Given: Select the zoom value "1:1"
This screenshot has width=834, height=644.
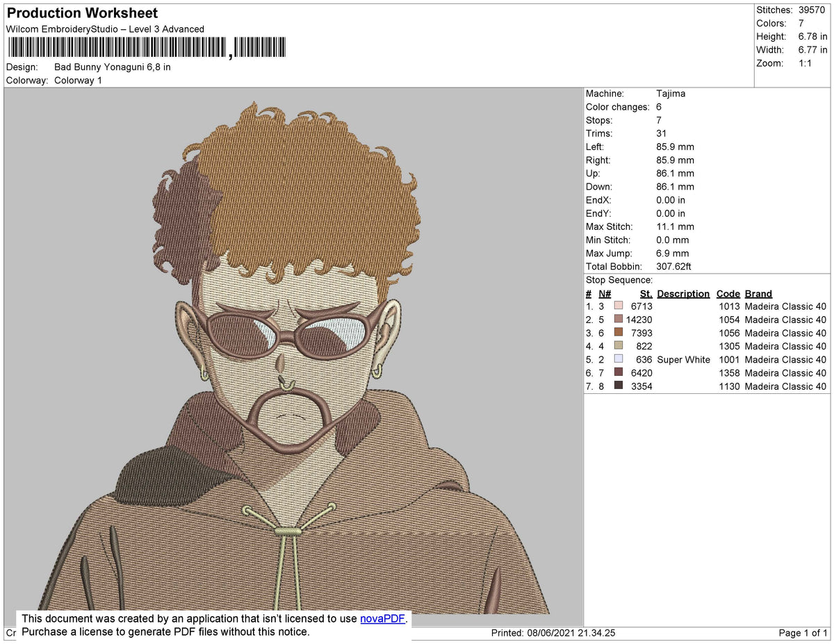Looking at the screenshot, I should tap(804, 63).
